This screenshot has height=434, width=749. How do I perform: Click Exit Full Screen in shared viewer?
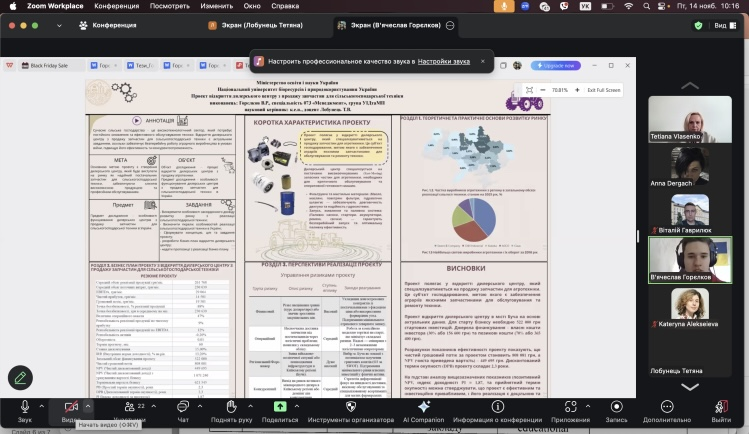pyautogui.click(x=604, y=90)
